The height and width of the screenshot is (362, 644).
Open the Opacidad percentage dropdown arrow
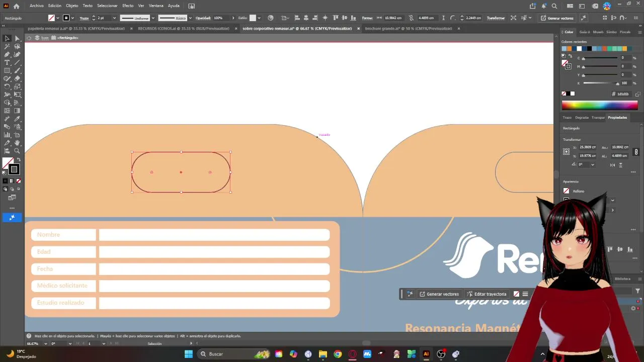point(233,18)
